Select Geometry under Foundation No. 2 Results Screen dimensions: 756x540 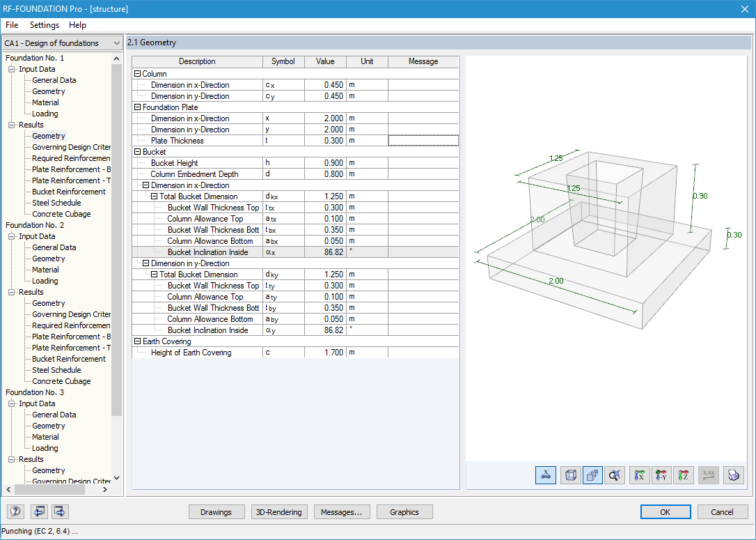pos(48,303)
